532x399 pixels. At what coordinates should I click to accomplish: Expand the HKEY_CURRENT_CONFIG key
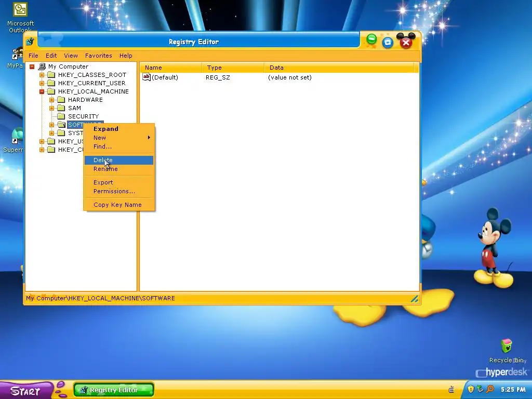point(42,150)
